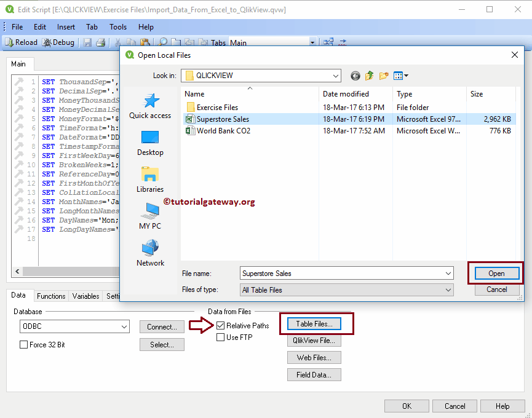Switch to the Functions tab

click(x=51, y=296)
